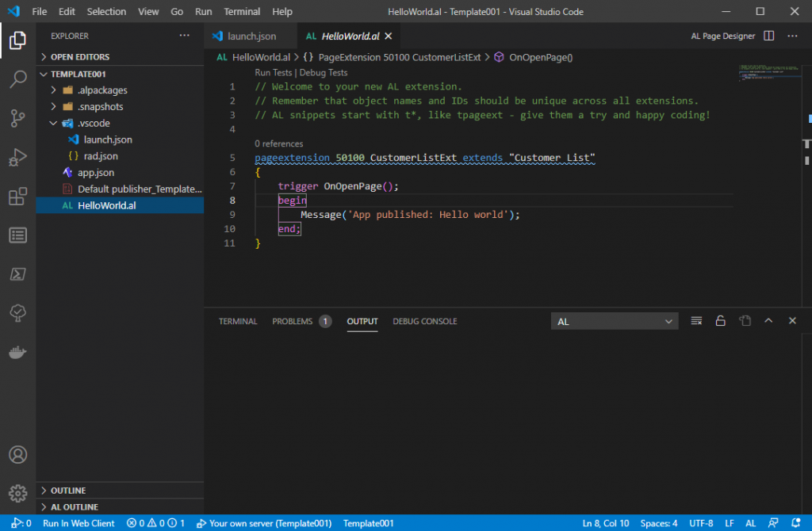Click the feedback icon in status bar
The width and height of the screenshot is (812, 531).
click(x=773, y=523)
